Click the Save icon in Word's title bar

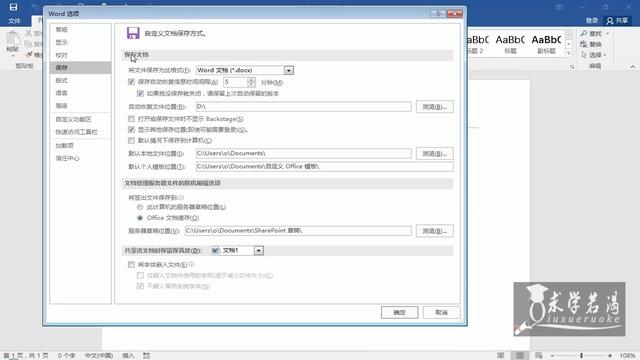13,7
